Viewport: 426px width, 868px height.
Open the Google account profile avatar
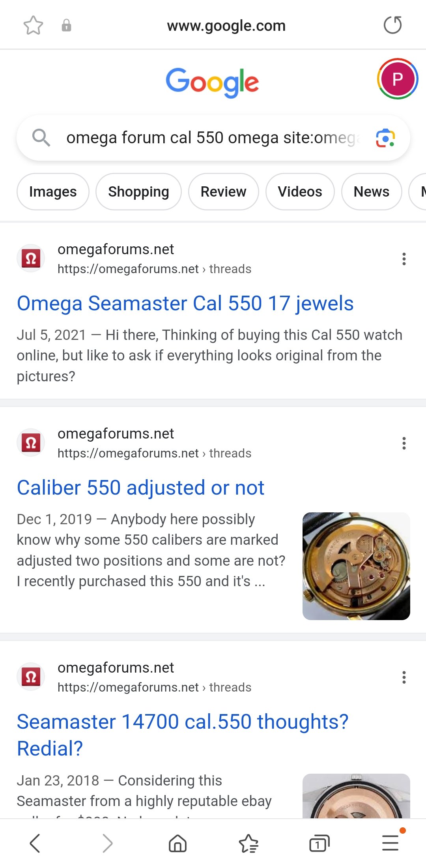pyautogui.click(x=397, y=79)
